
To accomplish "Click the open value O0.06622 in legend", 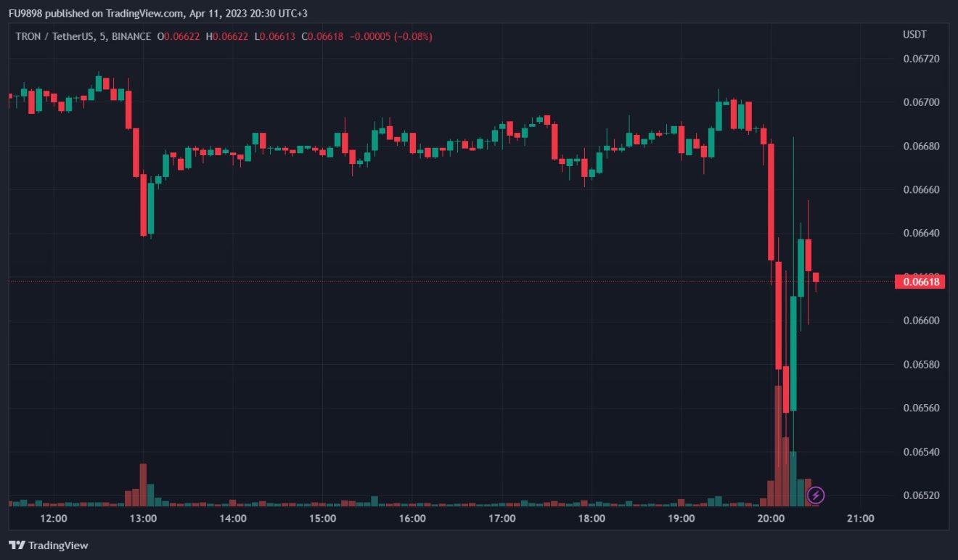I will tap(179, 36).
